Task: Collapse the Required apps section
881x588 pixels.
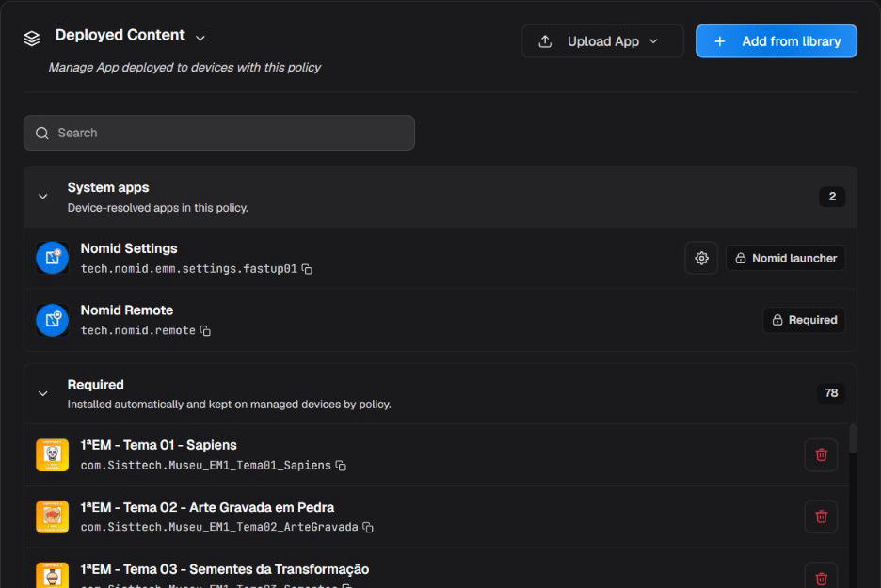Action: (42, 393)
